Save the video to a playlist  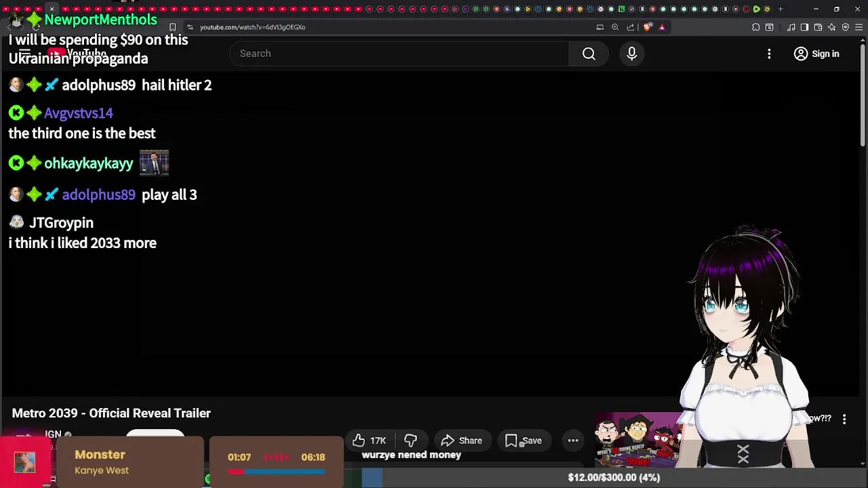(x=524, y=441)
